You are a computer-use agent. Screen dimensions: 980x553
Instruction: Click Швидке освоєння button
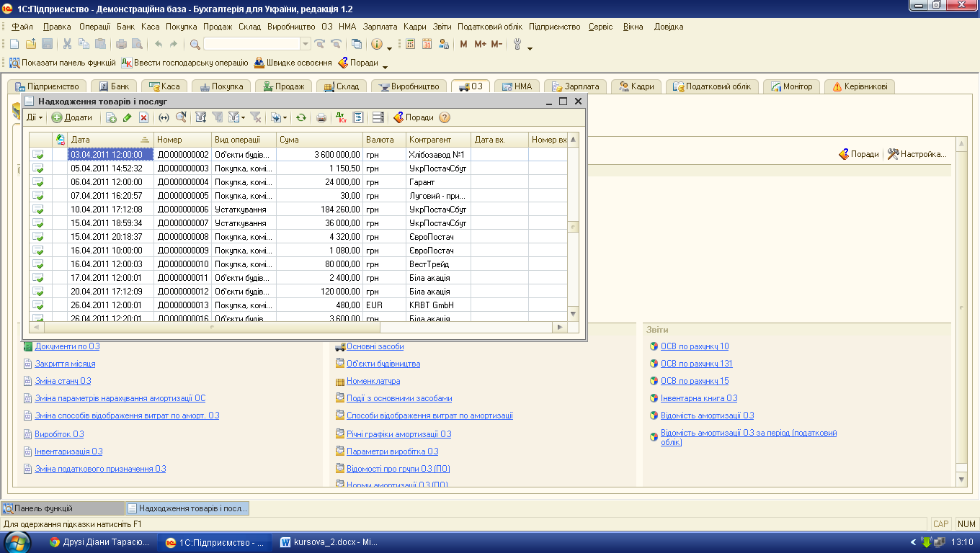click(293, 63)
